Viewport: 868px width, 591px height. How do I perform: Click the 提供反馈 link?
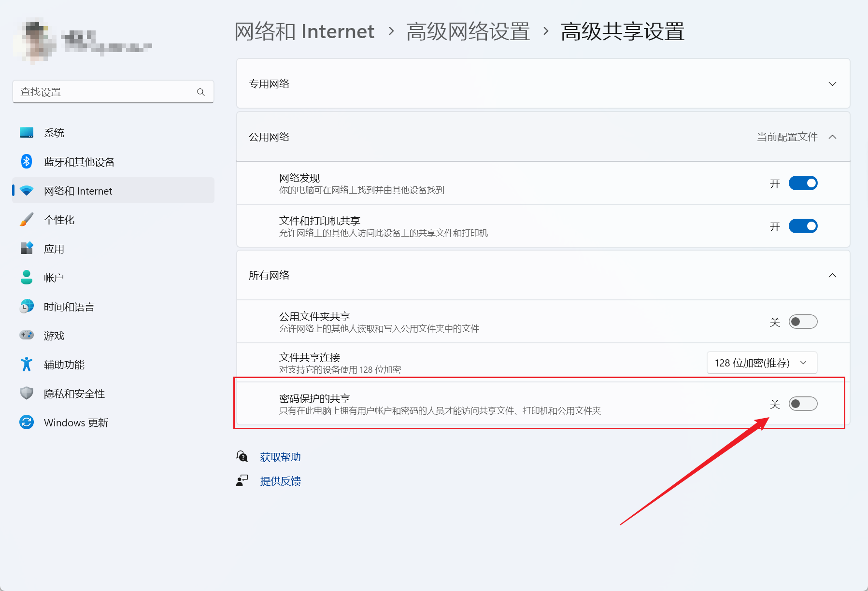click(x=280, y=481)
